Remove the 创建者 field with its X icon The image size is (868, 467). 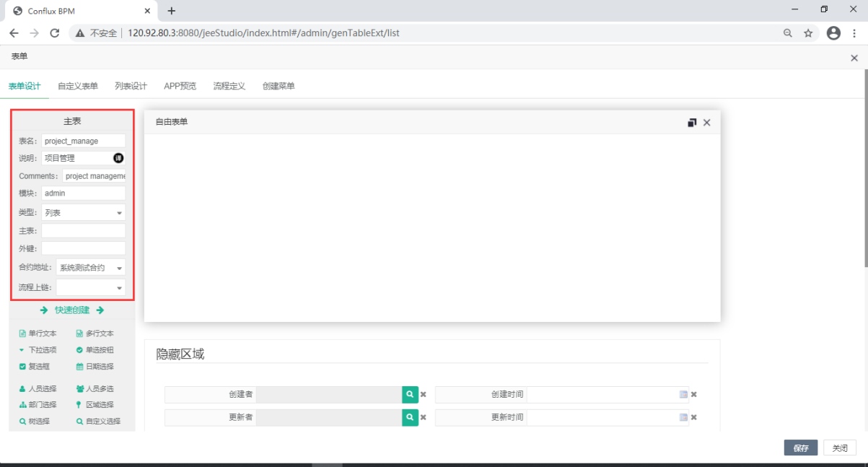424,394
